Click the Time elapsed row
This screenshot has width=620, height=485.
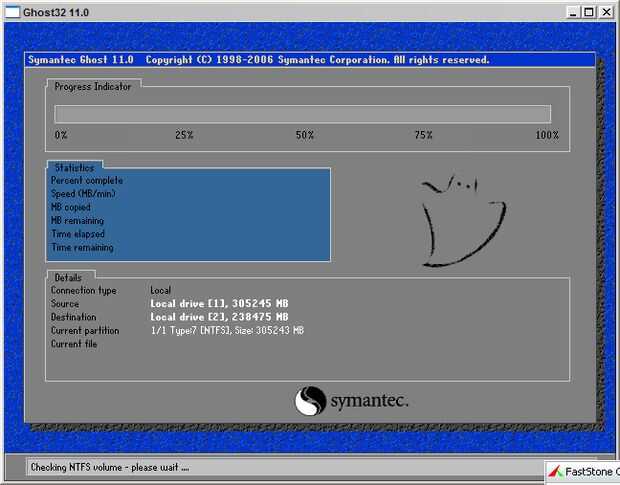coord(78,234)
